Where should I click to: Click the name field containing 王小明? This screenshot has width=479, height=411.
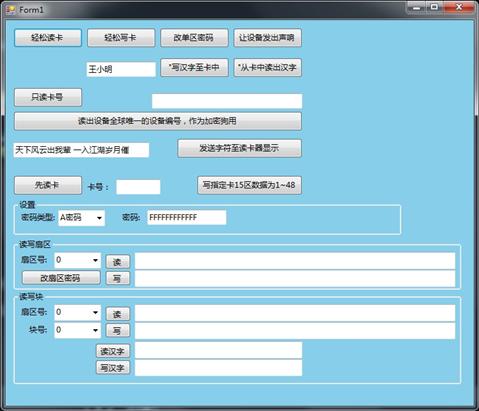(x=121, y=69)
